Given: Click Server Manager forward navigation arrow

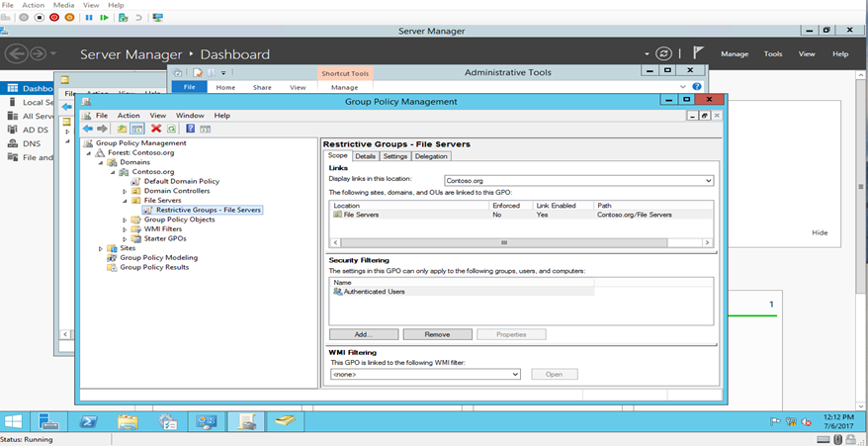Looking at the screenshot, I should (38, 53).
